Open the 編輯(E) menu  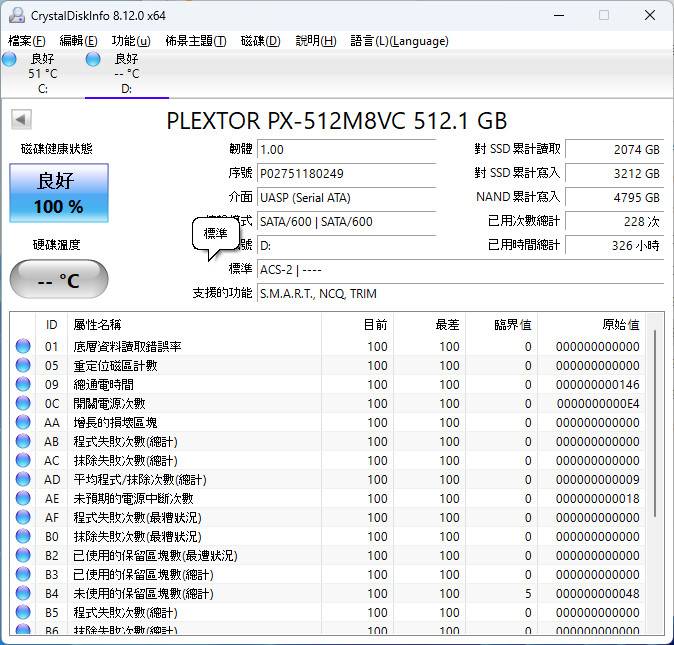pos(78,41)
